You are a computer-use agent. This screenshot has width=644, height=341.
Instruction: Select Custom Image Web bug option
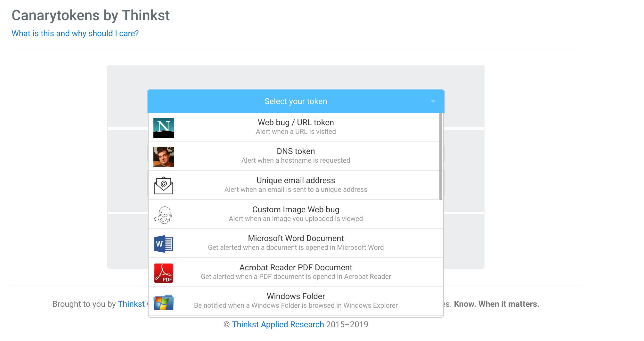(x=296, y=214)
